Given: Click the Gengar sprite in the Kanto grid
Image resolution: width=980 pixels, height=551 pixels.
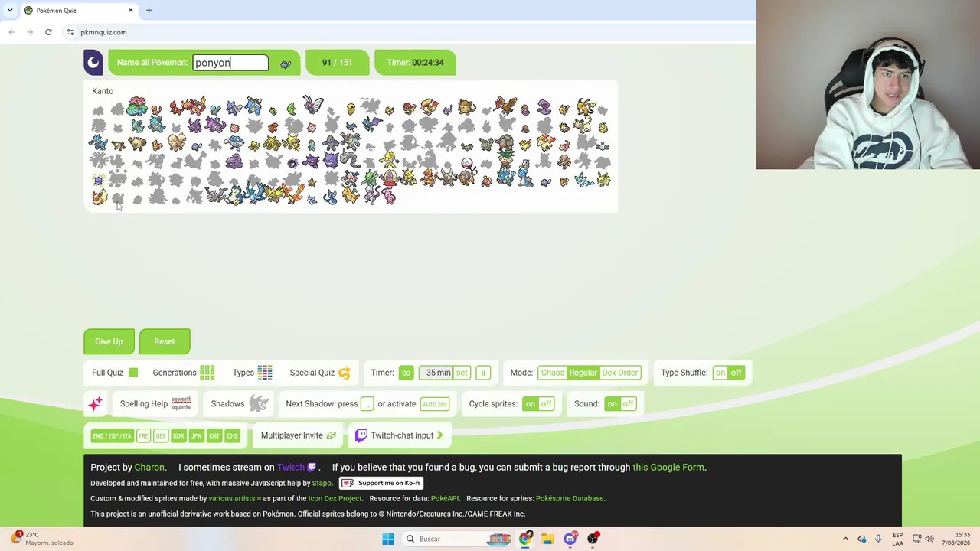Looking at the screenshot, I should pos(331,160).
